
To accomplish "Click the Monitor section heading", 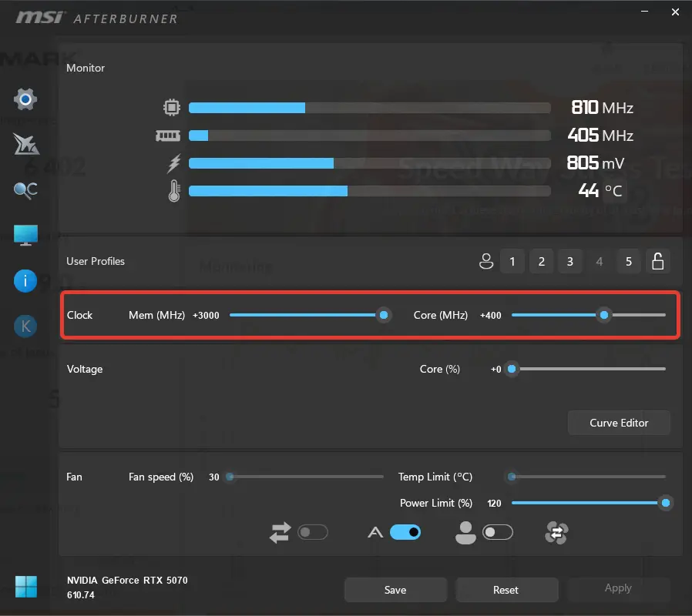I will 86,68.
